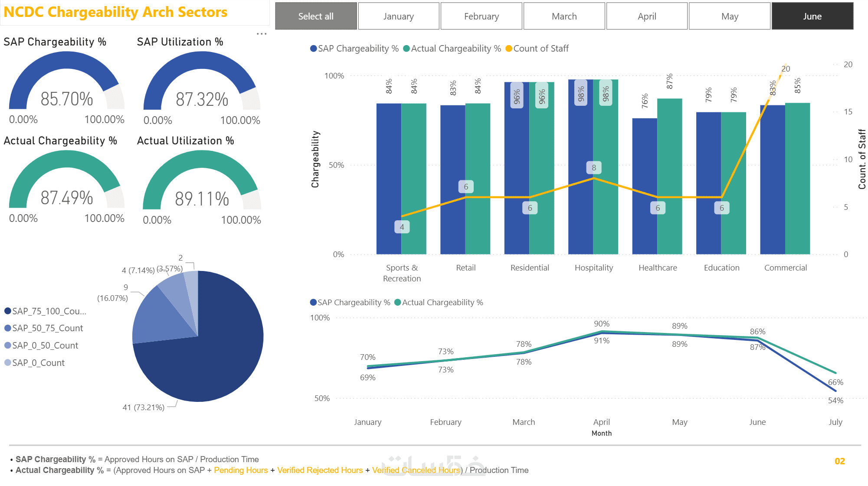Image resolution: width=868 pixels, height=486 pixels.
Task: Click bar chart SAP Chargeability % legend marker
Action: tap(313, 49)
